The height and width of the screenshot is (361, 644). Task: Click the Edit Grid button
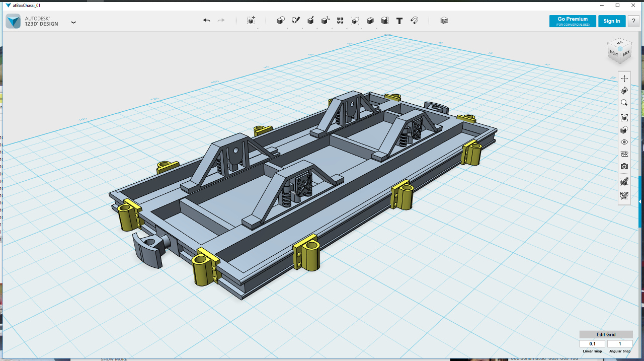pyautogui.click(x=606, y=334)
